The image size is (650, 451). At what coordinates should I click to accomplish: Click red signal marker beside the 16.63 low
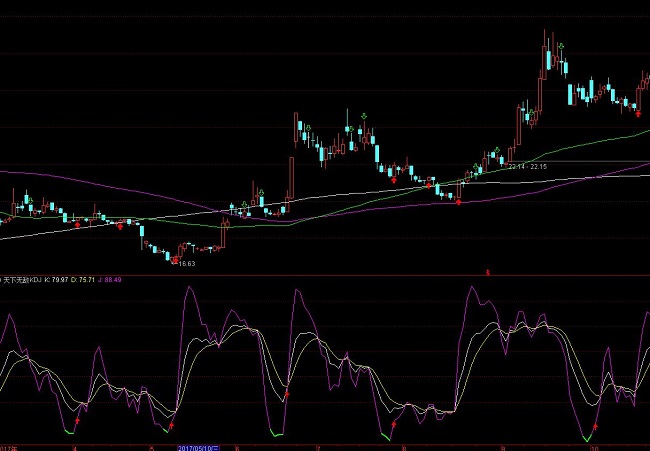click(x=176, y=260)
